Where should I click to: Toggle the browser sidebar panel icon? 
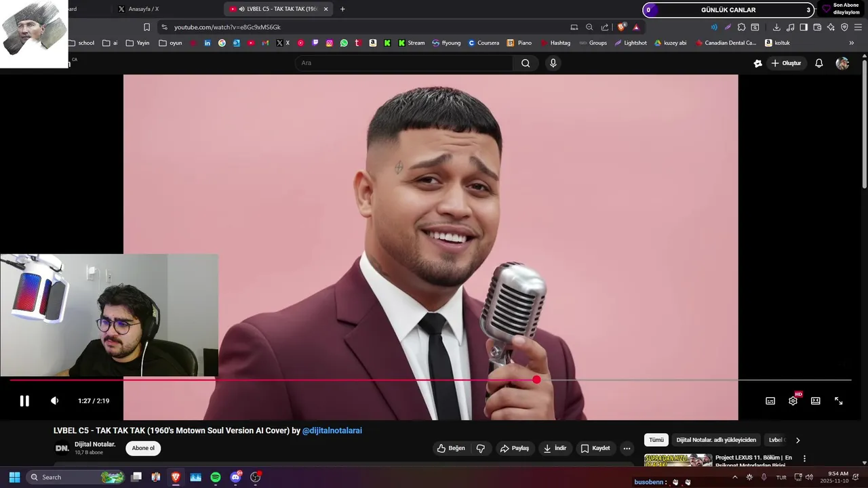click(x=804, y=27)
